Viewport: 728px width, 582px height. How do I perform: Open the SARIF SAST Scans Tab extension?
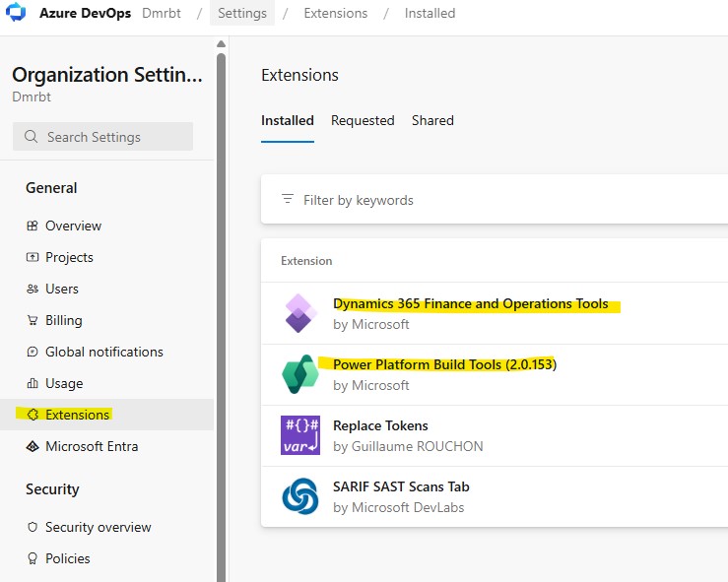(x=401, y=486)
